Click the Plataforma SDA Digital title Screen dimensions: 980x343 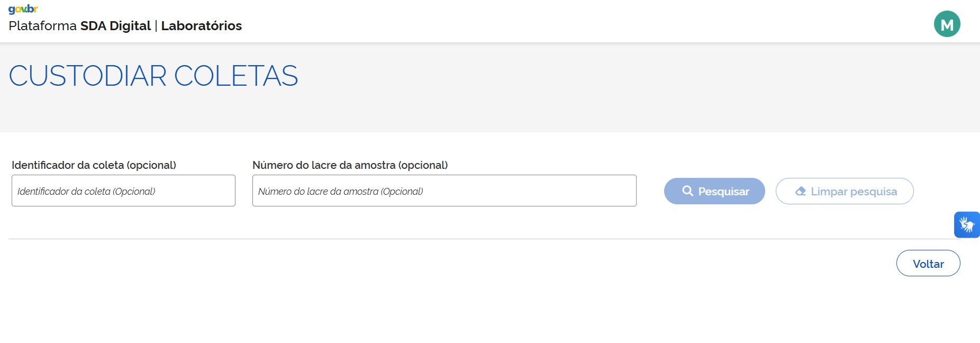(79, 26)
